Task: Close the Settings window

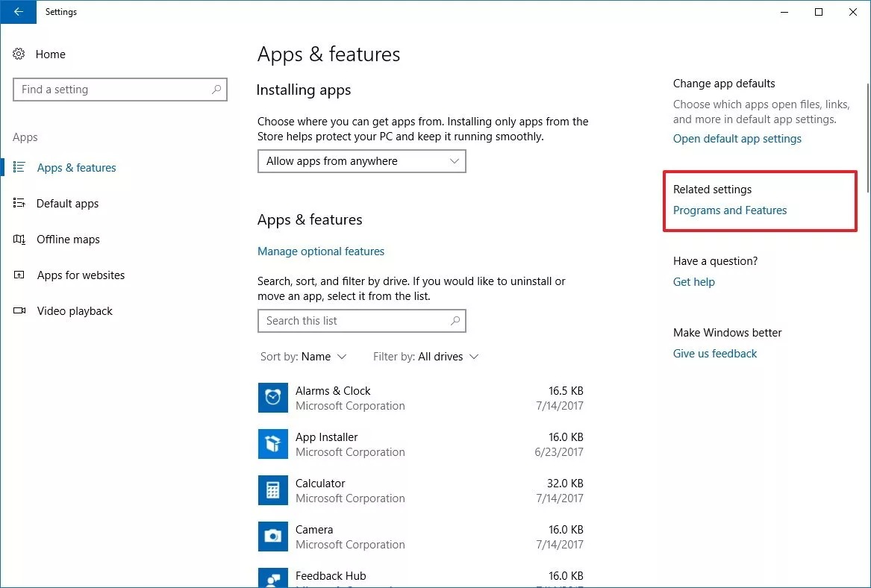Action: [x=852, y=12]
